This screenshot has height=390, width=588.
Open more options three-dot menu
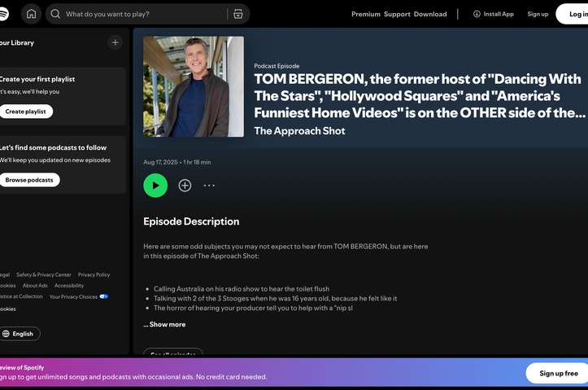point(209,186)
